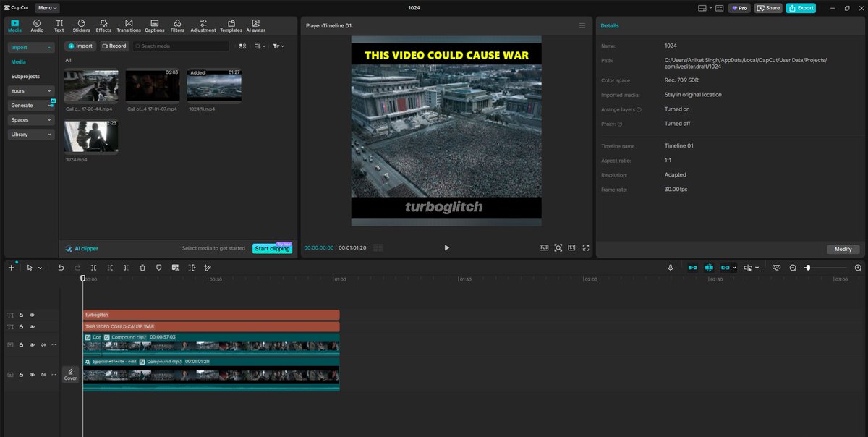Lock the turboglitch text track
868x437 pixels.
pyautogui.click(x=21, y=315)
